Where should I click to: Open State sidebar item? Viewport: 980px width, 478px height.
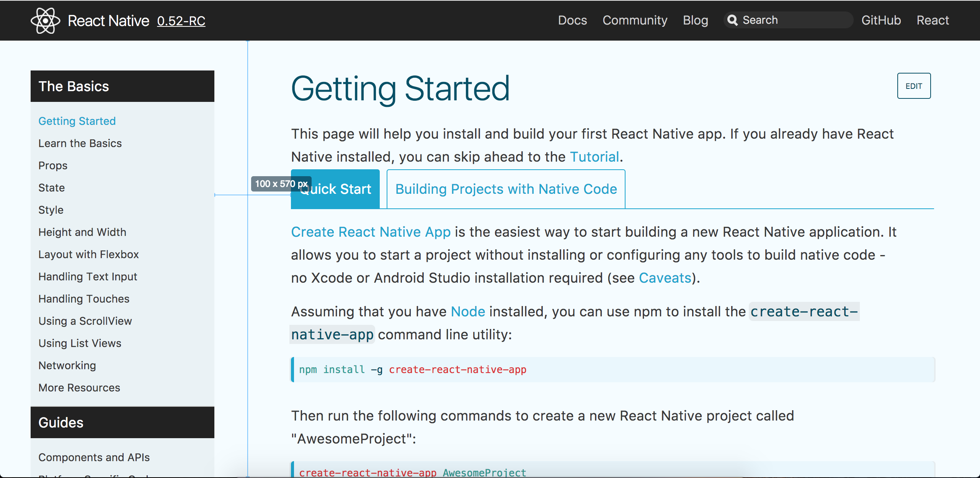point(52,188)
